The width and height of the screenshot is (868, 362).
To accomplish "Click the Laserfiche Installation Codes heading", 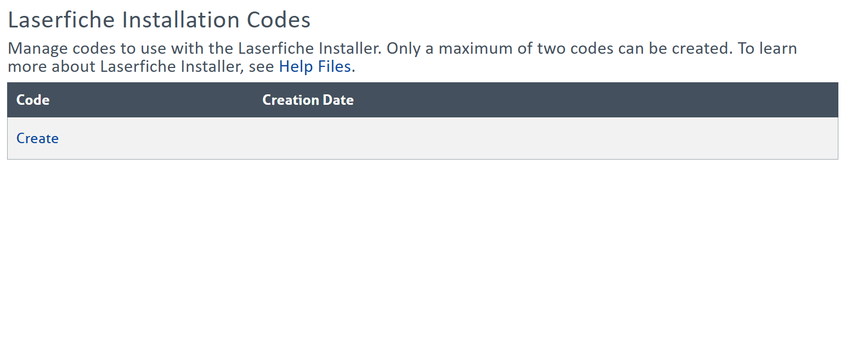I will [x=159, y=20].
